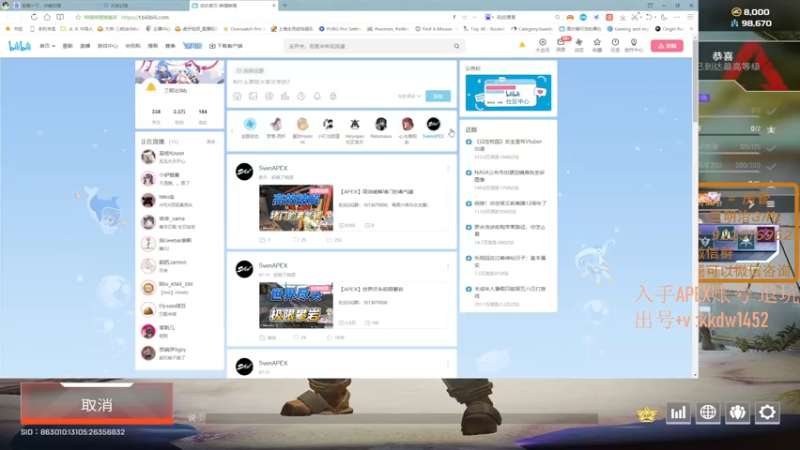Open game friends icon at bottom right

pyautogui.click(x=737, y=412)
